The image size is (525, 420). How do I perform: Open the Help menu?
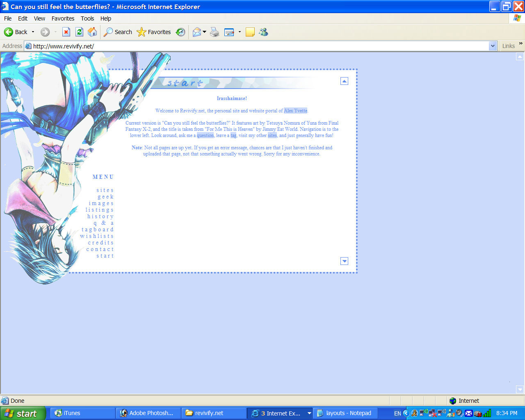[x=106, y=18]
